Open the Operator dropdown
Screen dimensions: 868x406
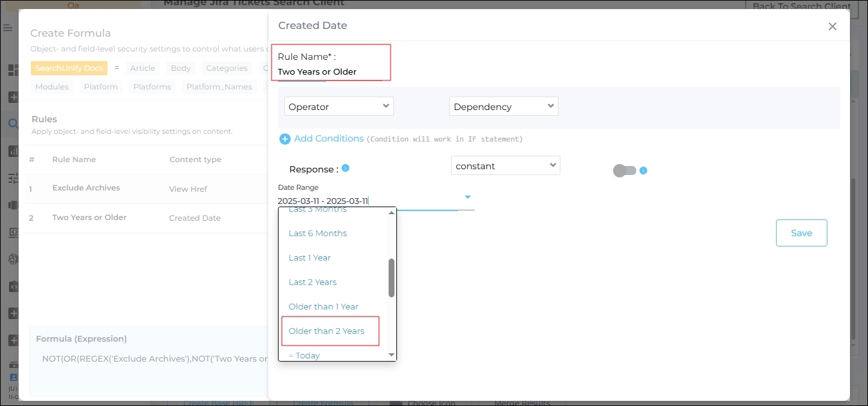(x=339, y=107)
